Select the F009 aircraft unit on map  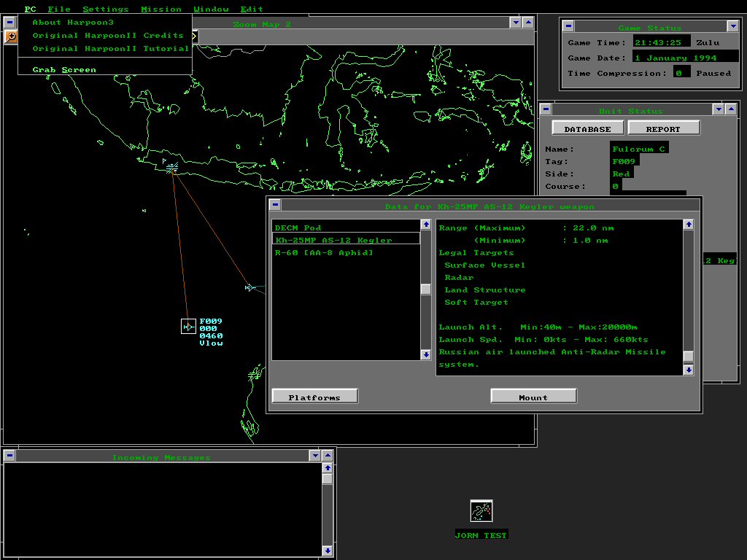189,326
